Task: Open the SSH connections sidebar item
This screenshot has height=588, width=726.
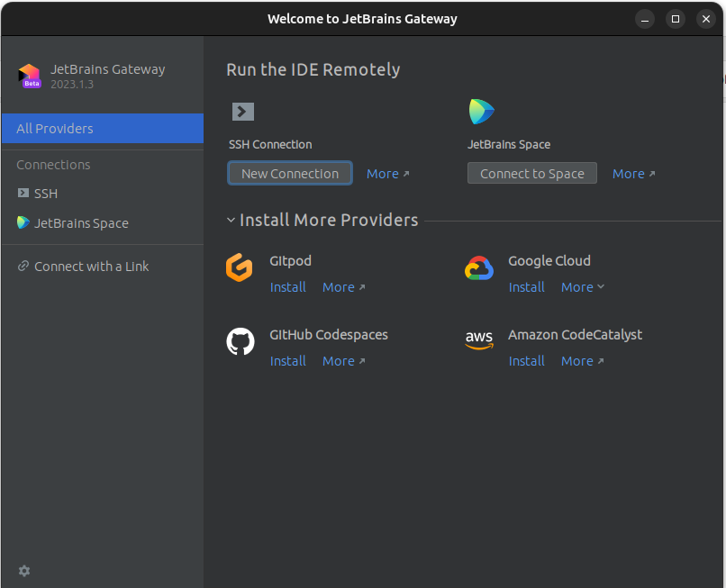Action: click(x=103, y=194)
